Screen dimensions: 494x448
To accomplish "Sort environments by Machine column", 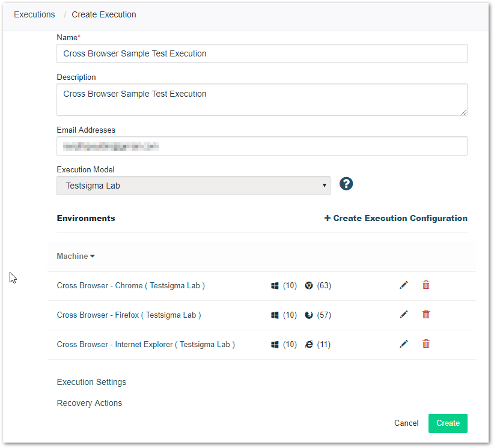I will tap(76, 256).
